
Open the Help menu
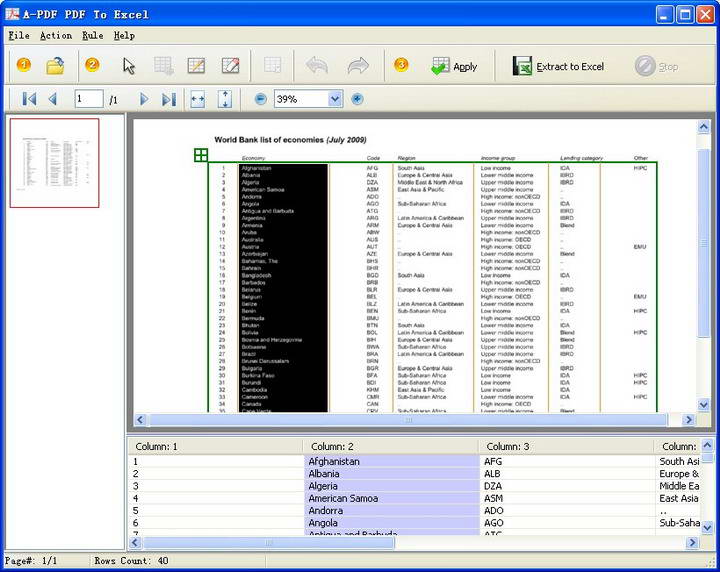point(124,35)
